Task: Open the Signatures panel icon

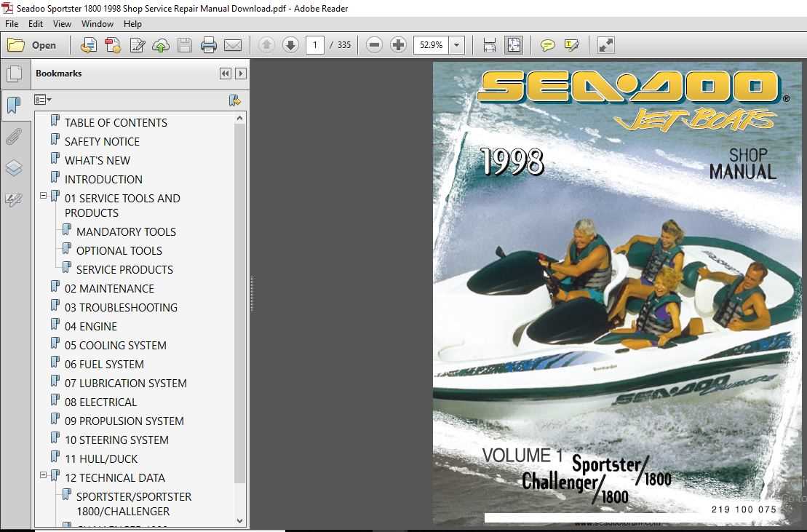Action: point(14,199)
